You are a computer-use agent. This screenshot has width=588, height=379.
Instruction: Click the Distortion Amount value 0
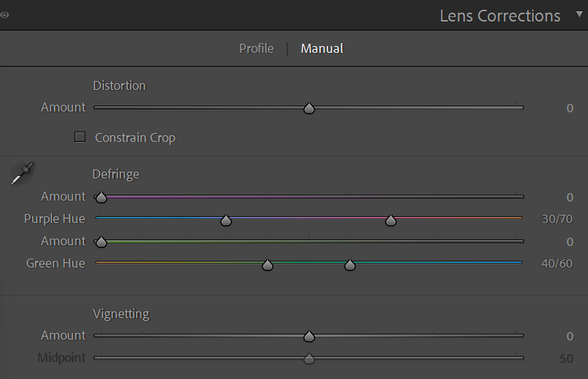click(x=569, y=108)
